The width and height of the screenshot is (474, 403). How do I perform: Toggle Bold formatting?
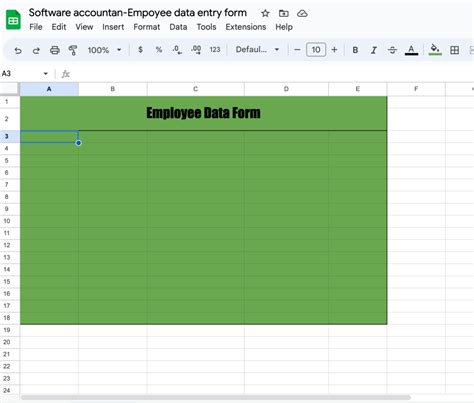[x=355, y=50]
